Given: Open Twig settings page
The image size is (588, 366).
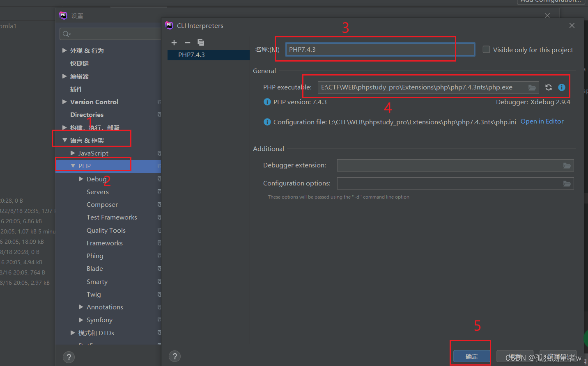Looking at the screenshot, I should [94, 294].
